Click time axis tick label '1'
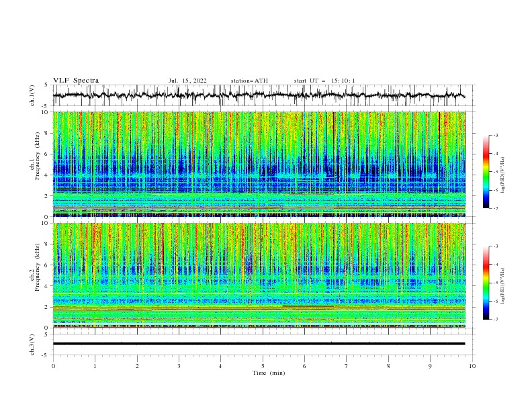The image size is (532, 411). point(95,366)
